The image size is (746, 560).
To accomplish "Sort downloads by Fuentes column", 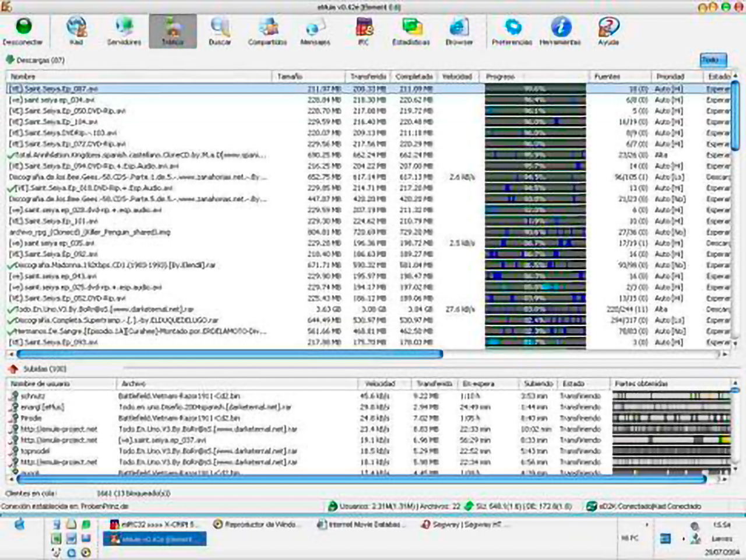I will pyautogui.click(x=619, y=76).
